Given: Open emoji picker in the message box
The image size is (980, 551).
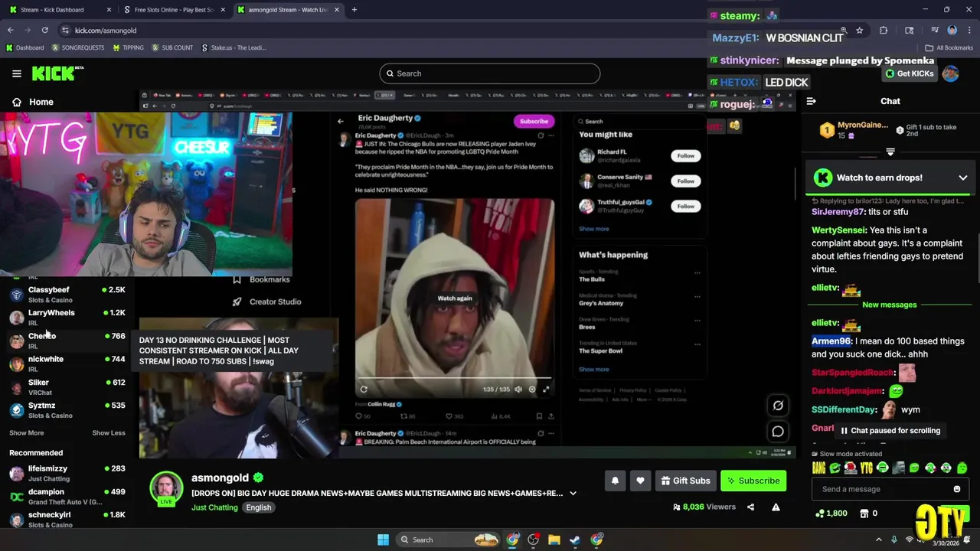Looking at the screenshot, I should pos(956,489).
